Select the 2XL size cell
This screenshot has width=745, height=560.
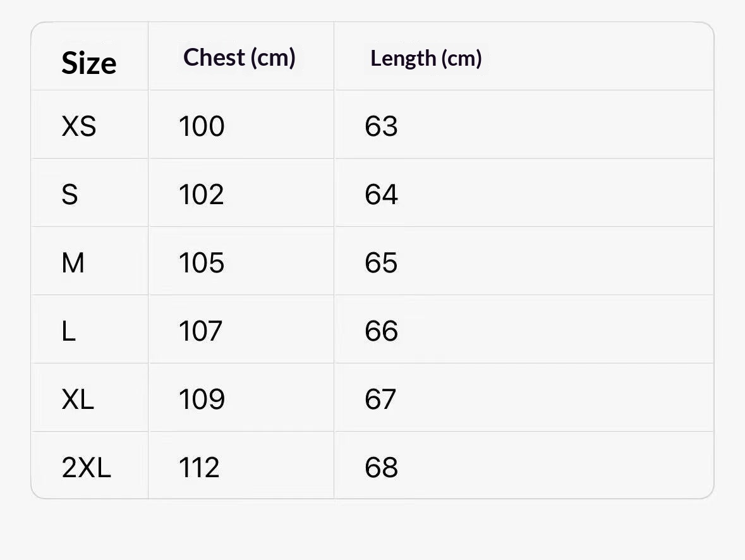point(86,467)
